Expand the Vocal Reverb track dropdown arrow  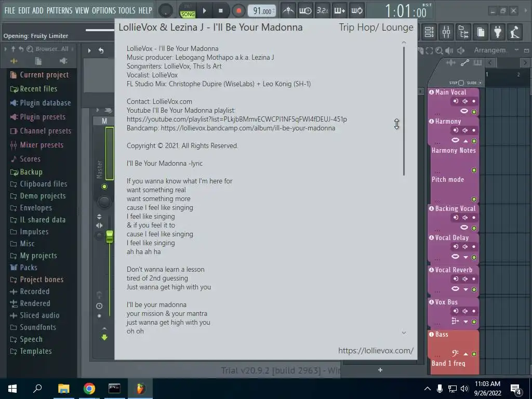[x=465, y=289]
